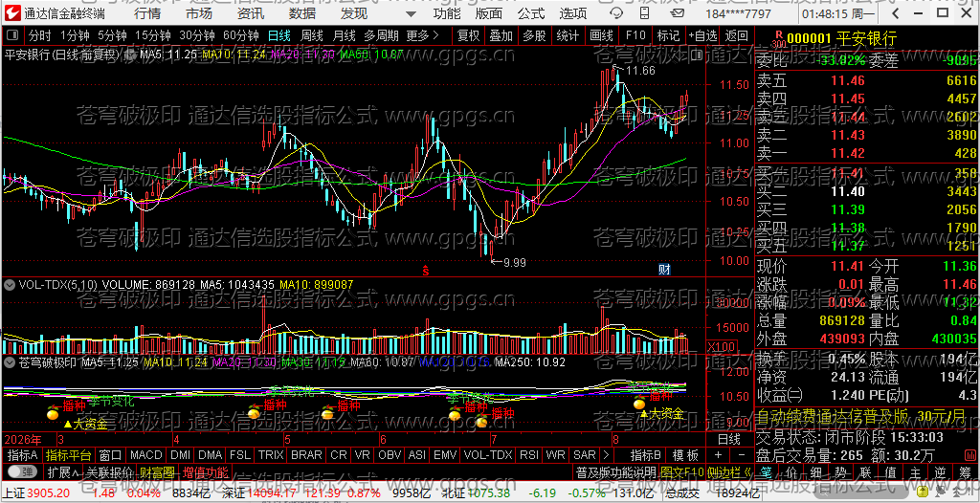The width and height of the screenshot is (980, 503).
Task: Add stock with the +自选 button
Action: 703,35
